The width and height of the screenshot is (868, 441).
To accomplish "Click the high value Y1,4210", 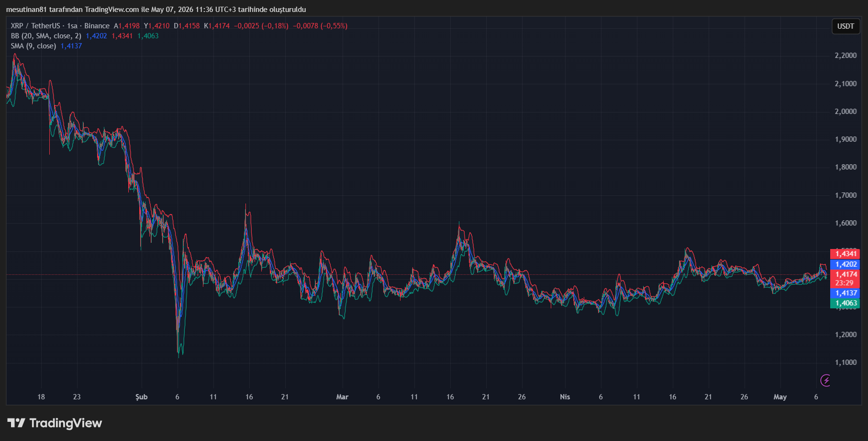I will pyautogui.click(x=157, y=26).
